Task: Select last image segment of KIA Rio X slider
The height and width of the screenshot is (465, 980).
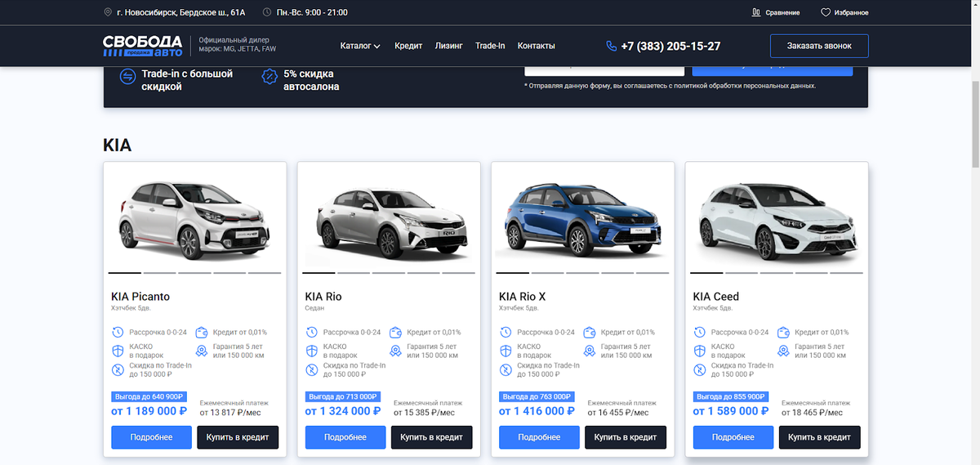Action: [x=653, y=273]
